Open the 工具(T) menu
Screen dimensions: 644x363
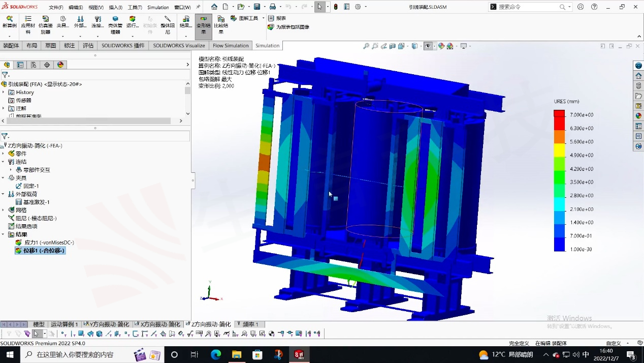pyautogui.click(x=135, y=8)
